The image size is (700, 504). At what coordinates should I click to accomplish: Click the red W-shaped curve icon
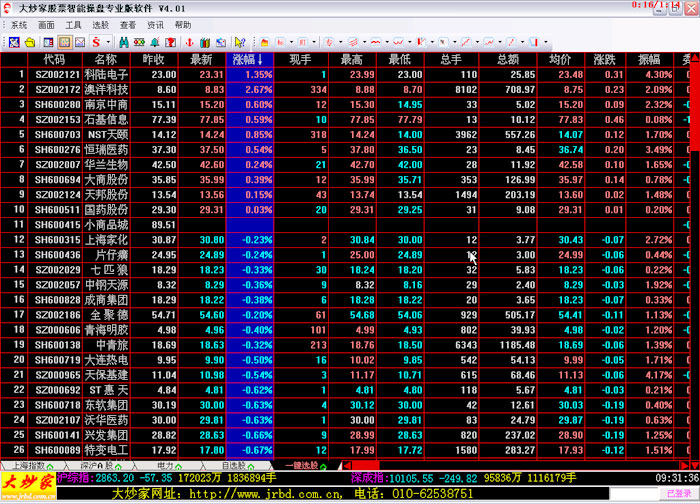coord(398,42)
